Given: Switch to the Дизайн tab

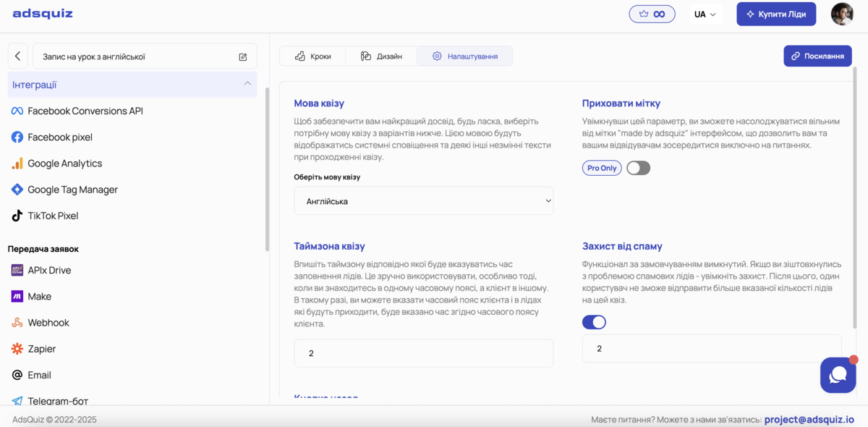Looking at the screenshot, I should (381, 56).
